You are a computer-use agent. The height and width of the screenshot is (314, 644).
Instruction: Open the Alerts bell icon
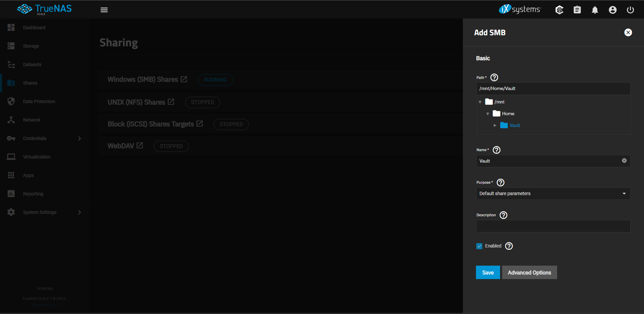pyautogui.click(x=595, y=10)
